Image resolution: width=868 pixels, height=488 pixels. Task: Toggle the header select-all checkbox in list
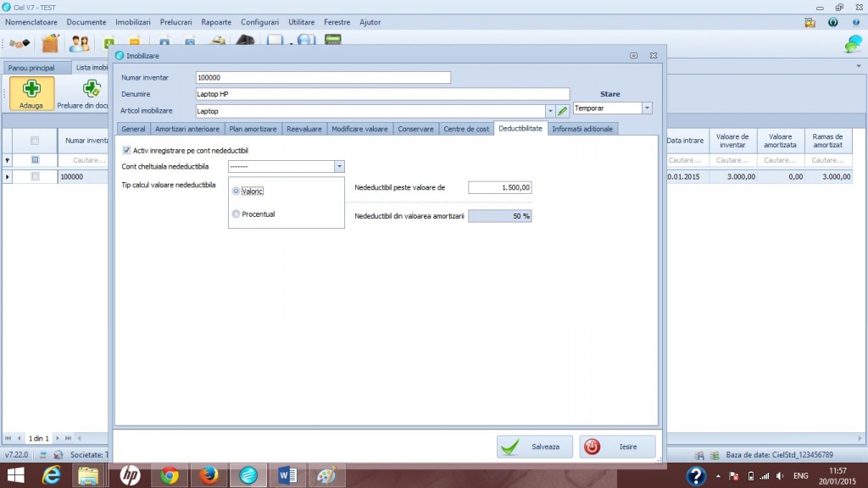click(35, 141)
